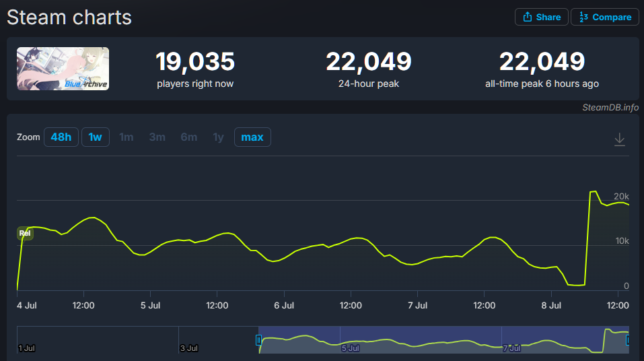
Task: Select the 1w zoom range
Action: pos(96,137)
